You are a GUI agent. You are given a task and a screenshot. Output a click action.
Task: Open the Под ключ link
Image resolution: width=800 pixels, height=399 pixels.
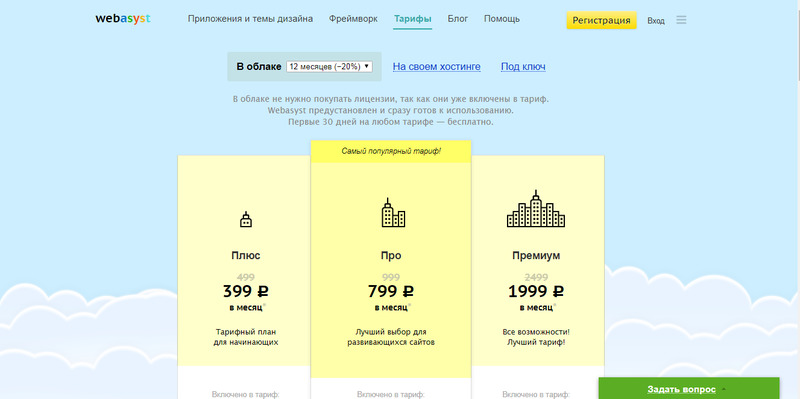(523, 67)
